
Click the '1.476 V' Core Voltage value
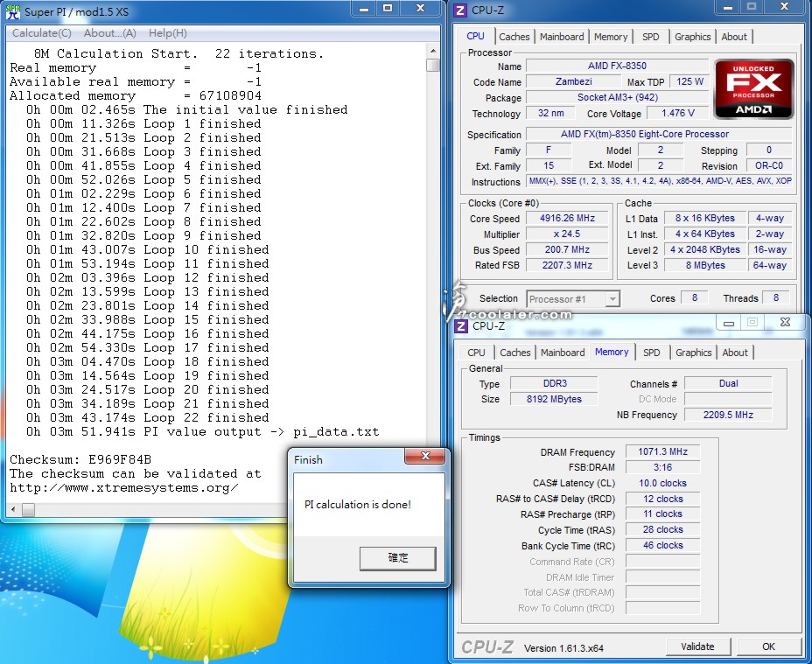pyautogui.click(x=677, y=114)
